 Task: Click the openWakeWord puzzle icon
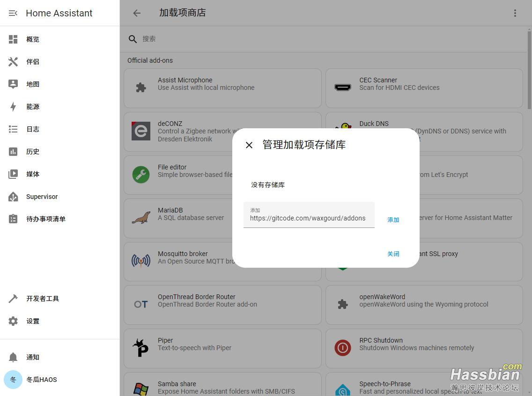tap(343, 304)
